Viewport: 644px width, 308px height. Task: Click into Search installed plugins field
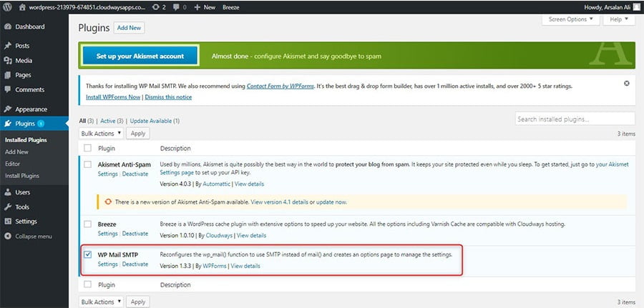(x=575, y=119)
